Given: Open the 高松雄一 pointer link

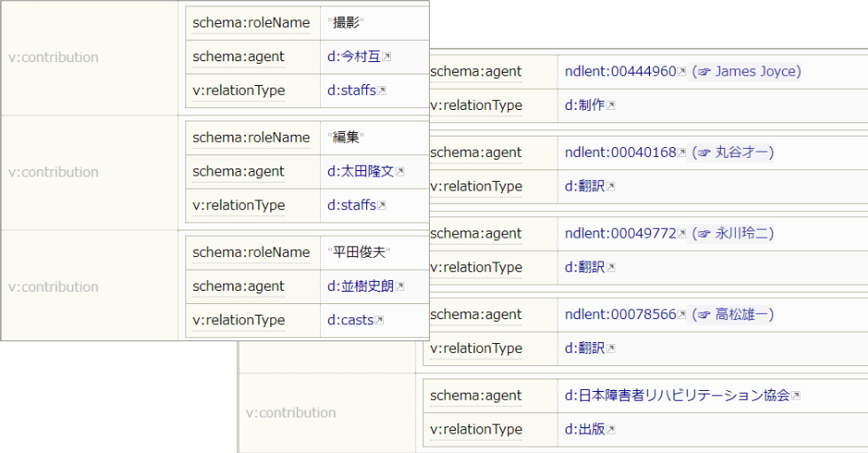Looking at the screenshot, I should [732, 315].
